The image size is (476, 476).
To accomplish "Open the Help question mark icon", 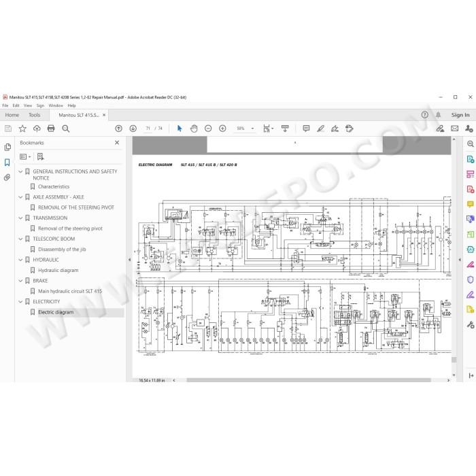I will (425, 115).
